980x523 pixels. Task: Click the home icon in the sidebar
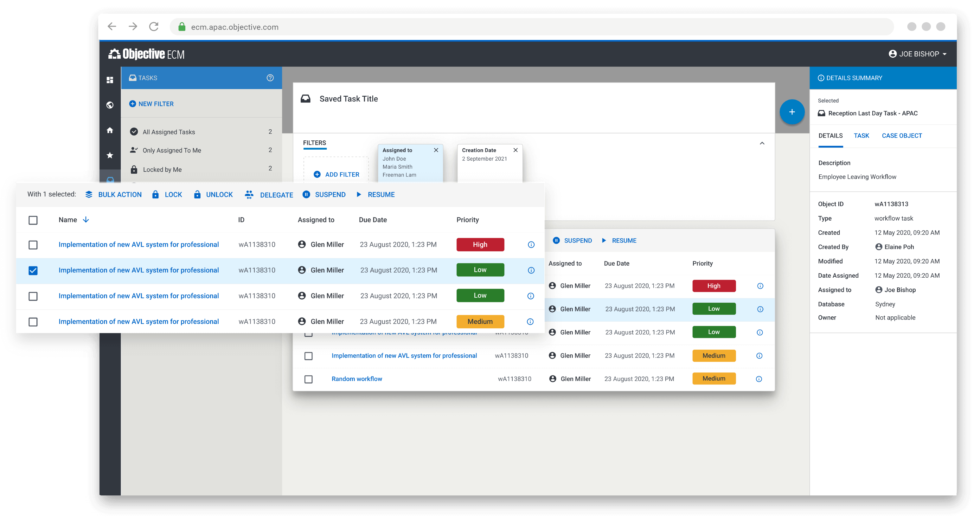tap(110, 130)
